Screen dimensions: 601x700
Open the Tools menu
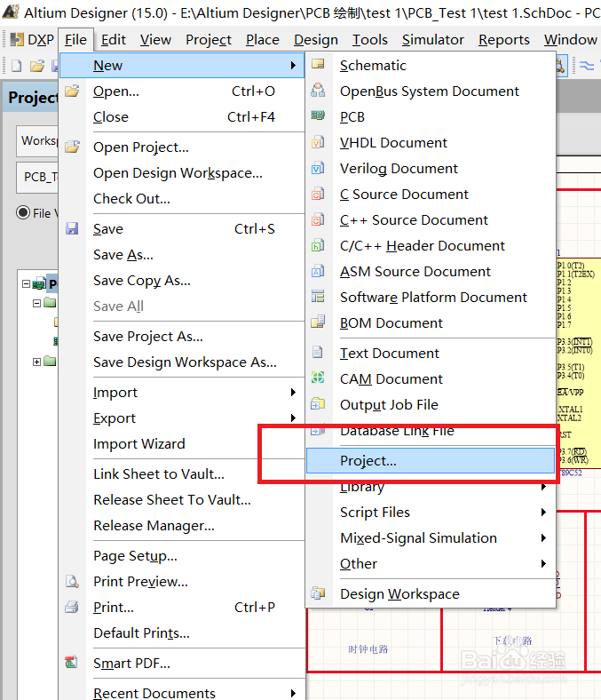369,40
